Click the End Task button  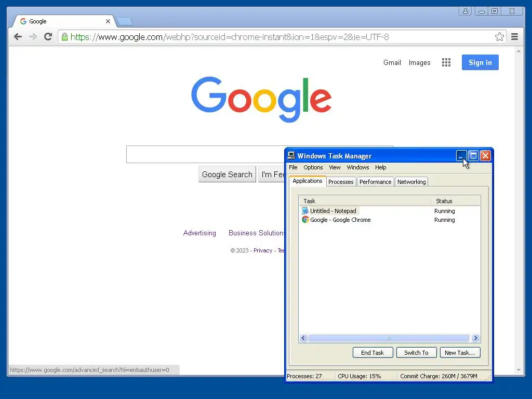click(x=373, y=353)
